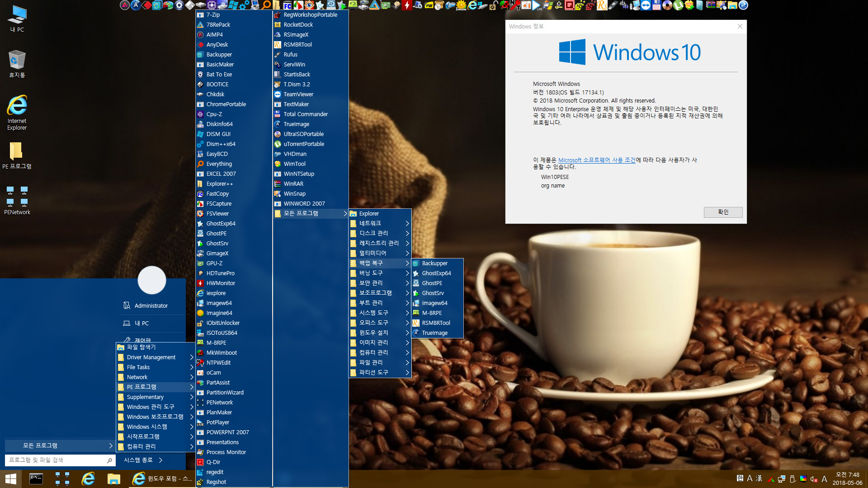Viewport: 868px width, 488px height.
Task: Launch PartitionWizard entry
Action: (x=234, y=393)
